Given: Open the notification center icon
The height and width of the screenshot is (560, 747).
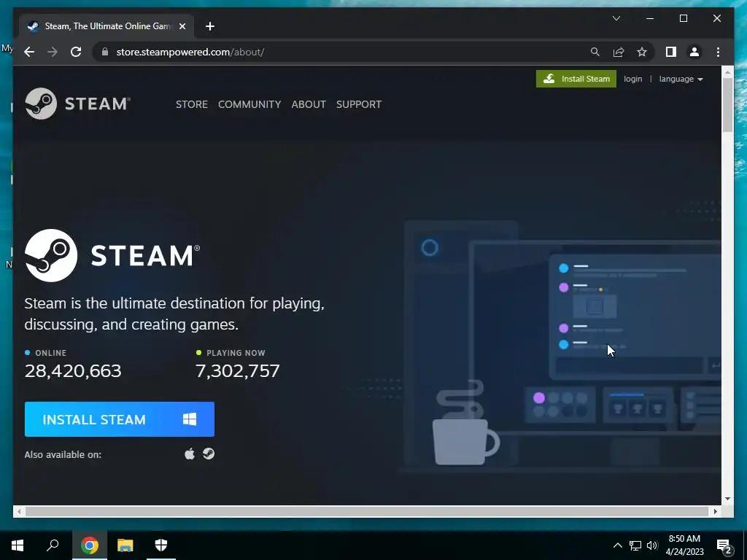Looking at the screenshot, I should click(724, 545).
